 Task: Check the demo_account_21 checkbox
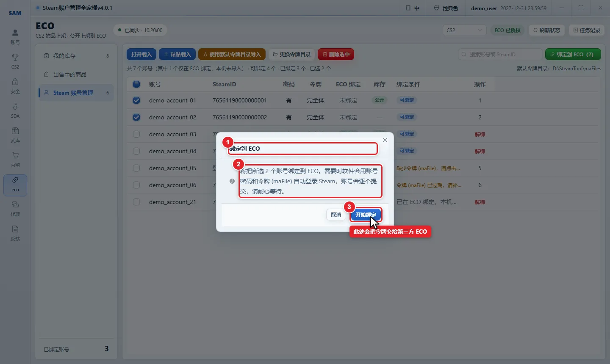tap(136, 202)
